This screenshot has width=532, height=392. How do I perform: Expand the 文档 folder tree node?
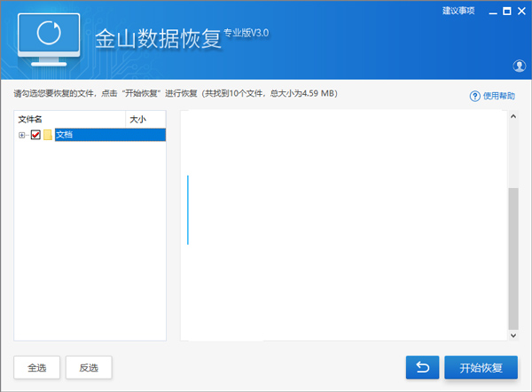click(21, 135)
